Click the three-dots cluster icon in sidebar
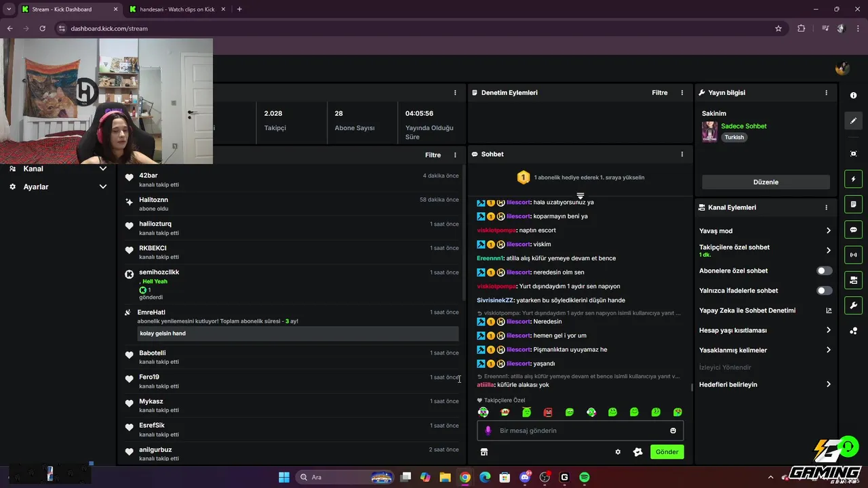This screenshot has width=868, height=488. (853, 331)
